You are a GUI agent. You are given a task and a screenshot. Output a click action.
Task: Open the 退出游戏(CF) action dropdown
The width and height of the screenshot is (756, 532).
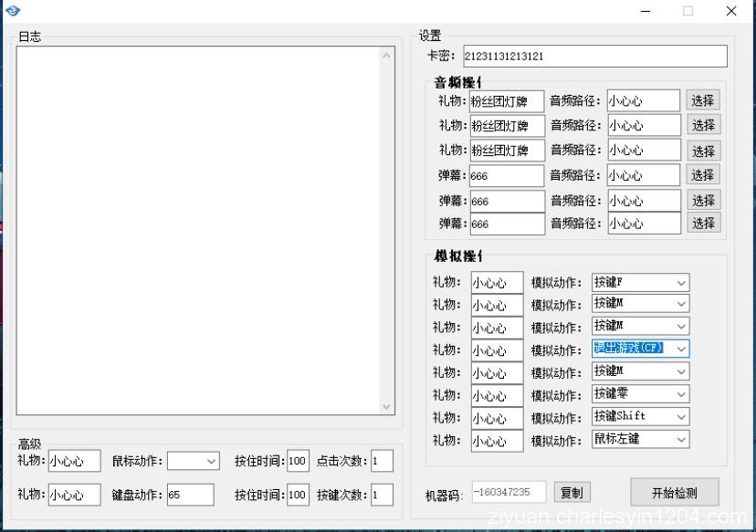tap(680, 349)
